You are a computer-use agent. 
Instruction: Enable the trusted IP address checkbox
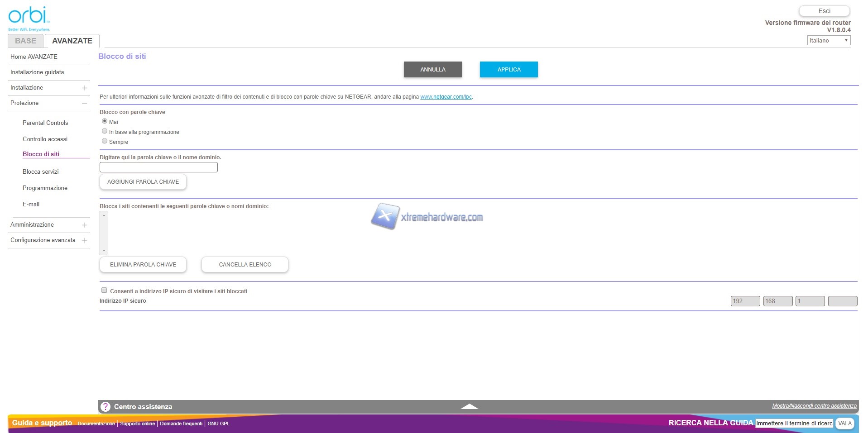point(104,290)
